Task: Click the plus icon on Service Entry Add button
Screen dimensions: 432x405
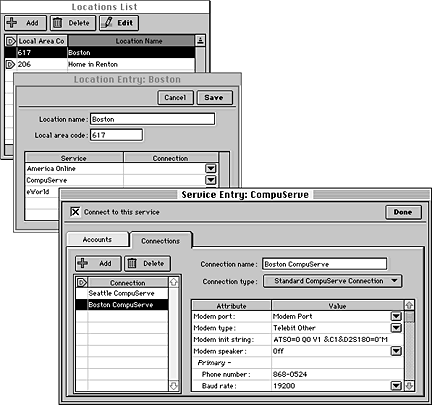Action: pos(82,263)
